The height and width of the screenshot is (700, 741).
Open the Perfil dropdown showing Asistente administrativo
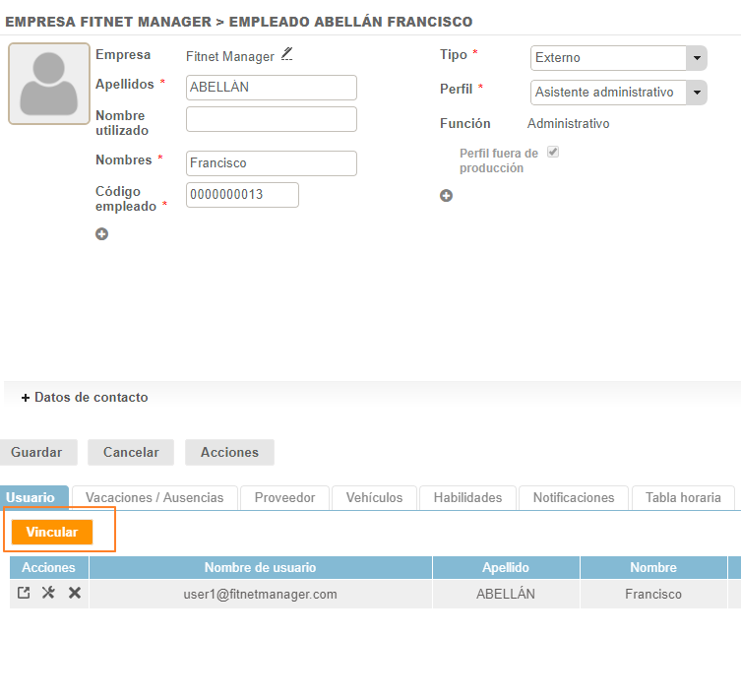pyautogui.click(x=618, y=93)
